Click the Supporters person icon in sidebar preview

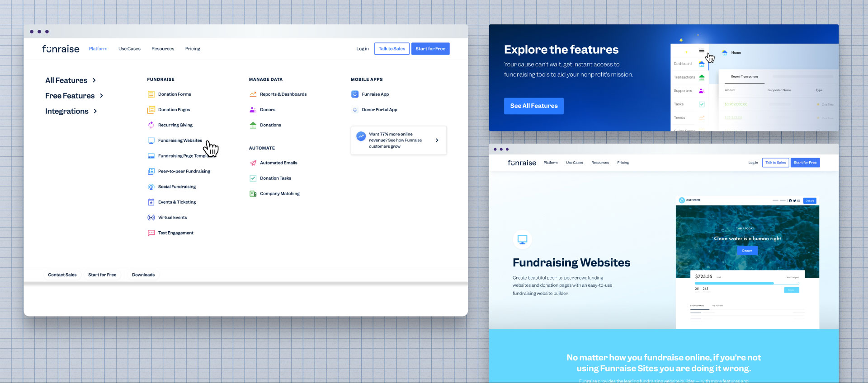[x=702, y=91]
